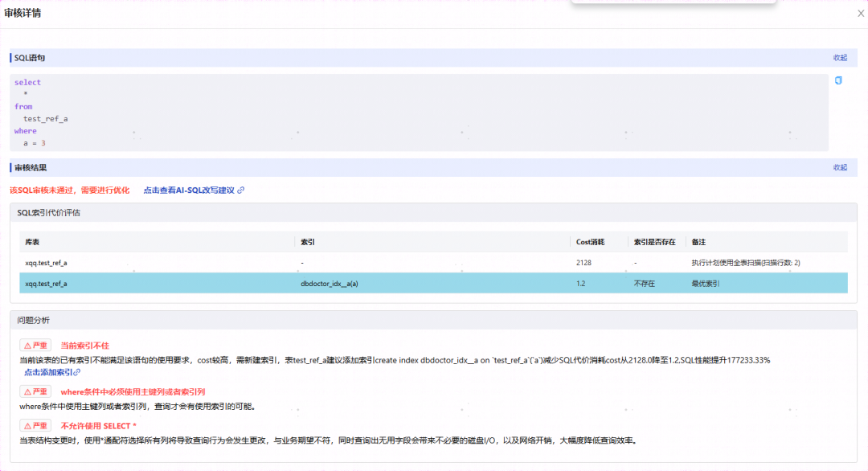
Task: Click the SQL语句 section title
Action: pos(30,58)
